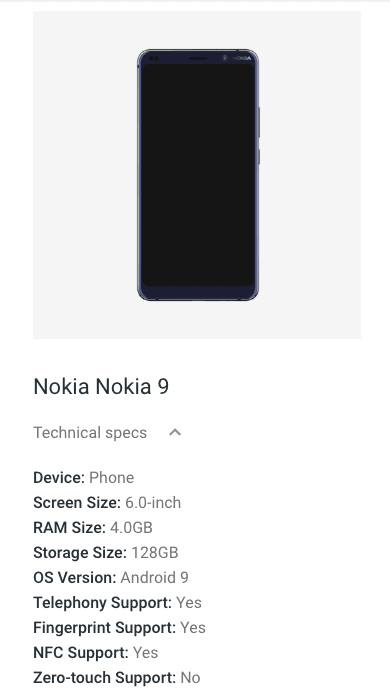
Task: Click the Screen Size 6.0-inch line
Action: pyautogui.click(x=107, y=502)
